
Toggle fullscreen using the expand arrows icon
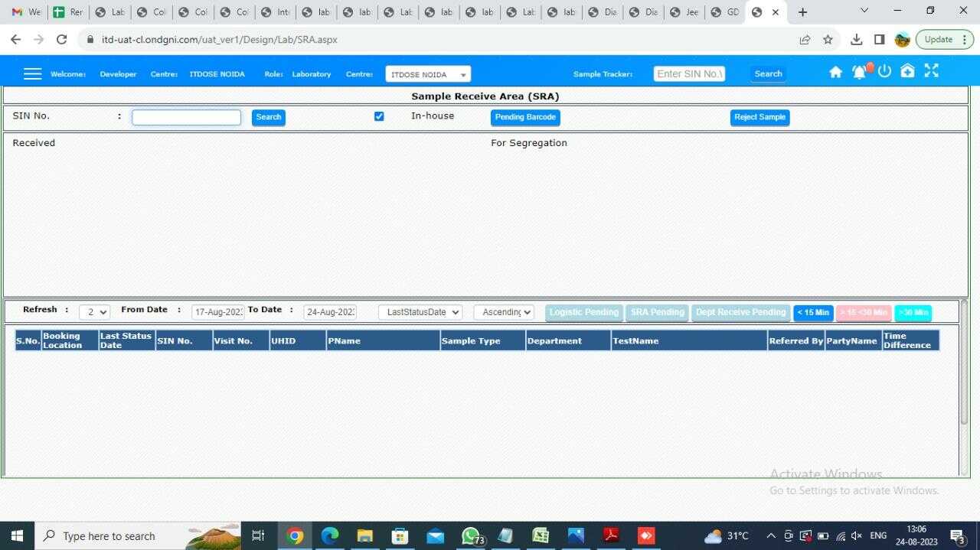[x=931, y=70]
